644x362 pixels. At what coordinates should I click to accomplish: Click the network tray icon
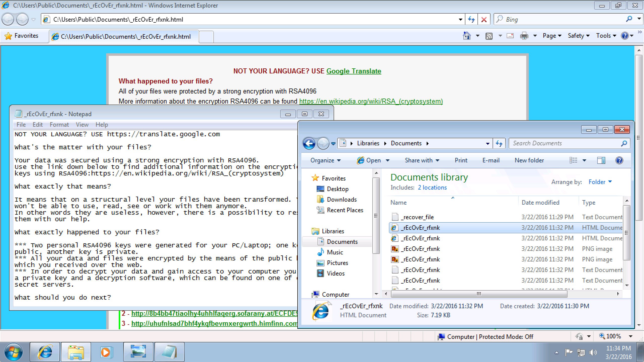(x=581, y=352)
